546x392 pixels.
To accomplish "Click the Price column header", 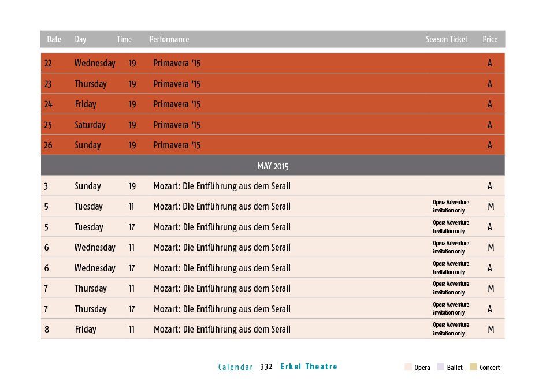I will tap(490, 39).
